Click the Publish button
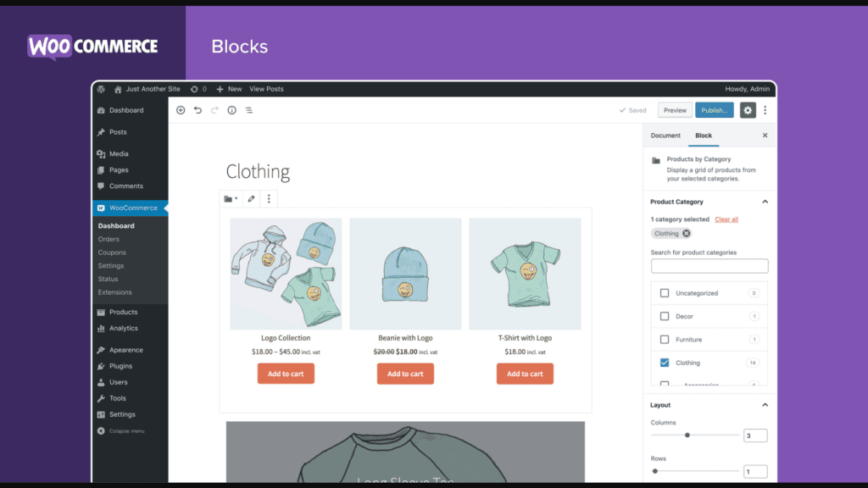868x488 pixels. coord(714,110)
